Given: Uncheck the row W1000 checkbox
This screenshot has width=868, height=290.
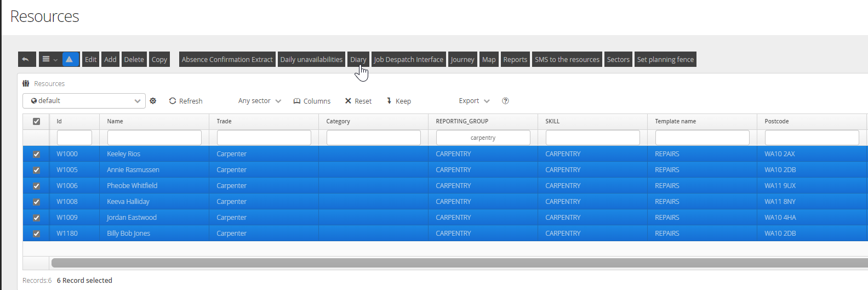Looking at the screenshot, I should [x=36, y=154].
